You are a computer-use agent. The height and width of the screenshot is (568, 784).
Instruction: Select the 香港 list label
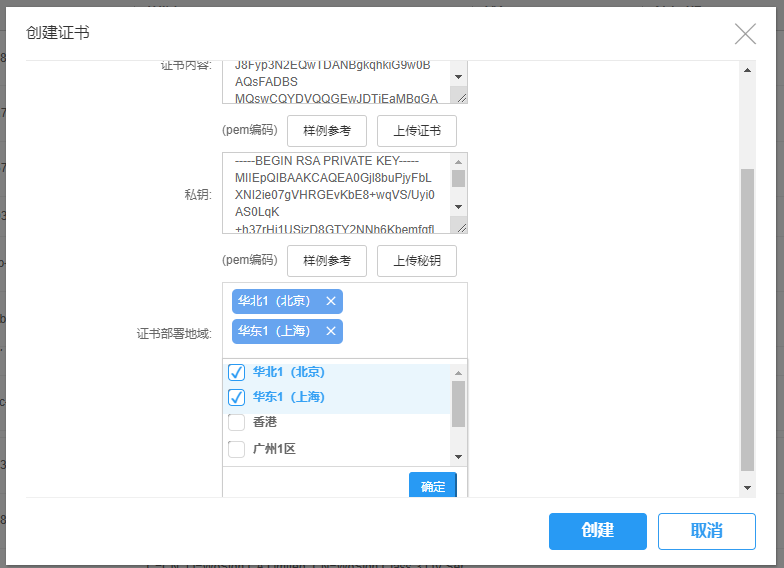pyautogui.click(x=264, y=422)
